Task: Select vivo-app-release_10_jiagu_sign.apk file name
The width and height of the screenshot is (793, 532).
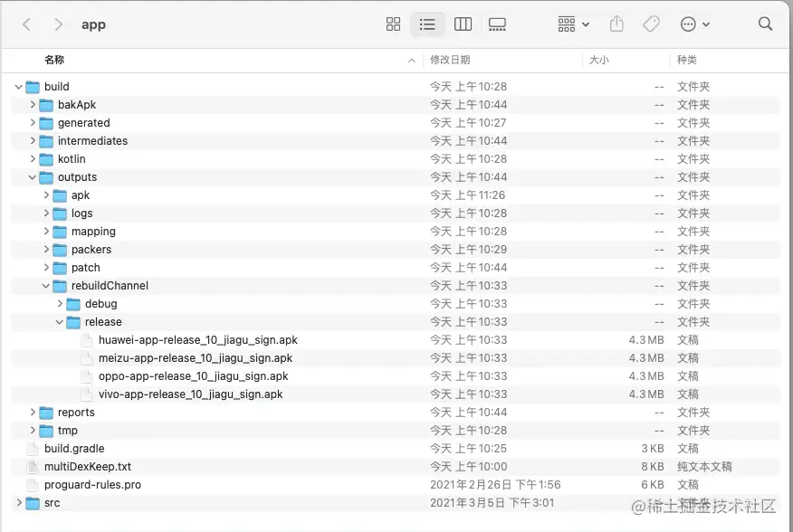Action: 190,394
